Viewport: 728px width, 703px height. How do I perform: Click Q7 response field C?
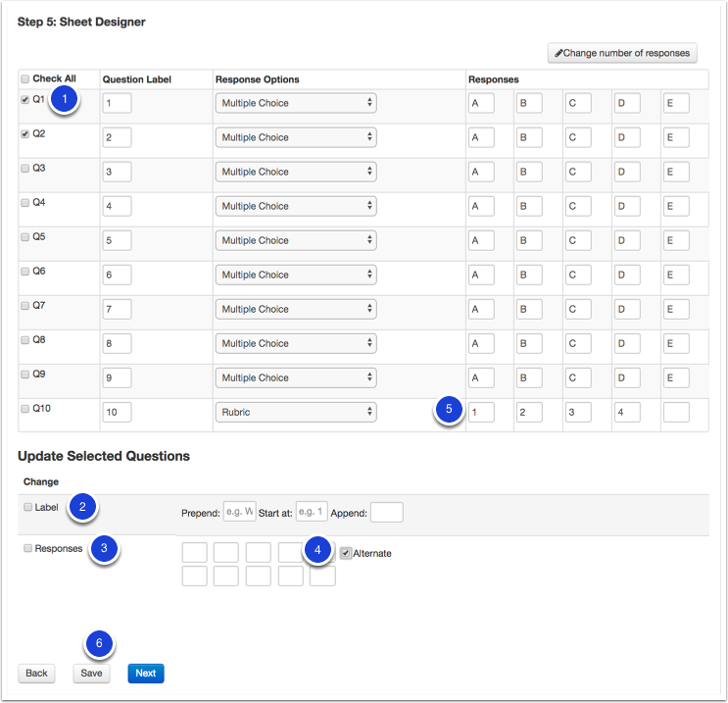pos(578,310)
